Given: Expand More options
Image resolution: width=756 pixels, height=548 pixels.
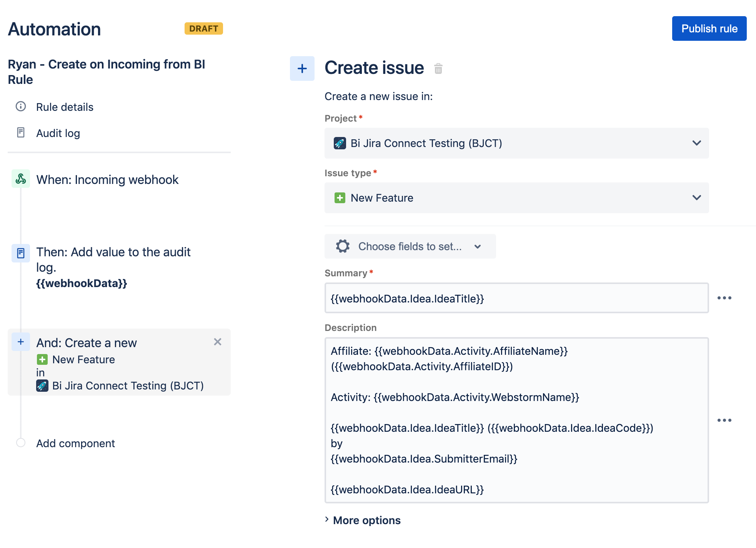Looking at the screenshot, I should 363,520.
